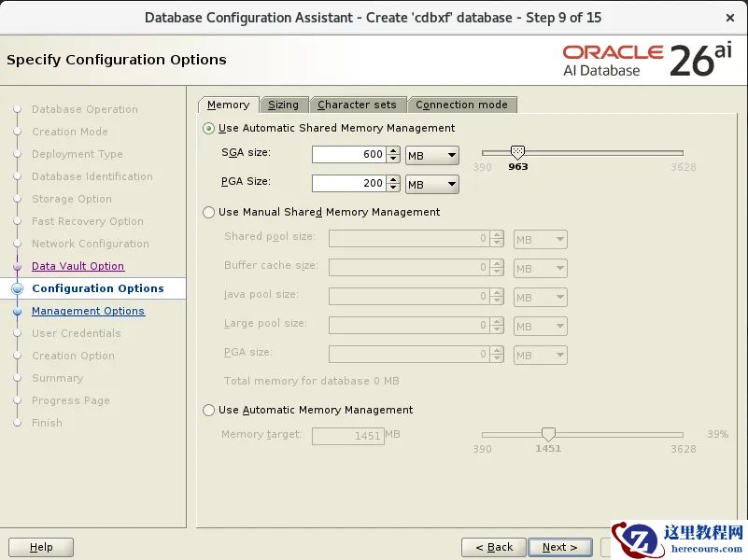748x560 pixels.
Task: Click Creation Mode step in sidebar
Action: click(x=70, y=132)
